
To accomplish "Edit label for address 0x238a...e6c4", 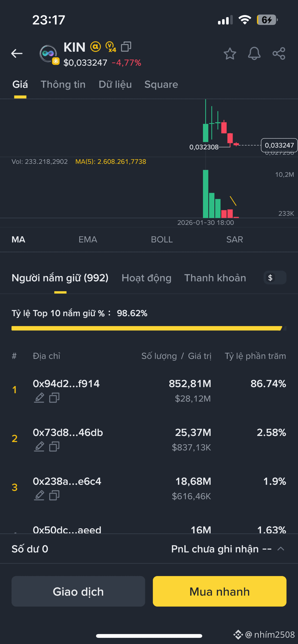I will pos(39,496).
